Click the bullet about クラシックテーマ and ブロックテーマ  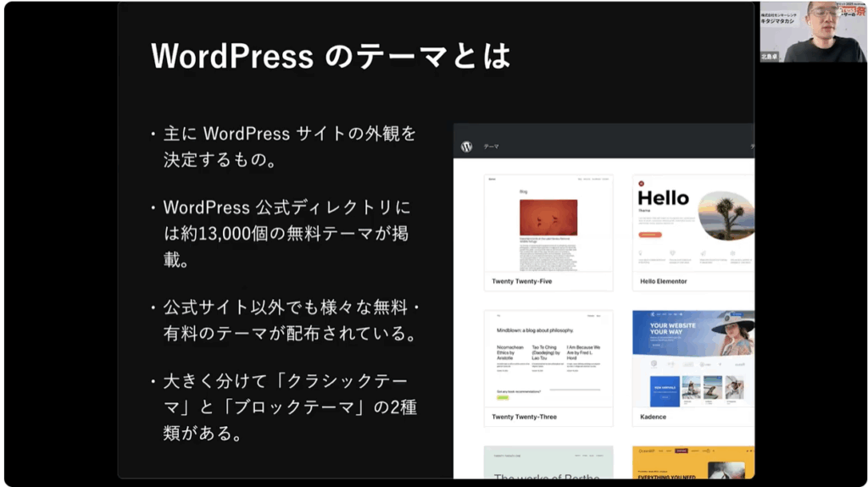(284, 407)
